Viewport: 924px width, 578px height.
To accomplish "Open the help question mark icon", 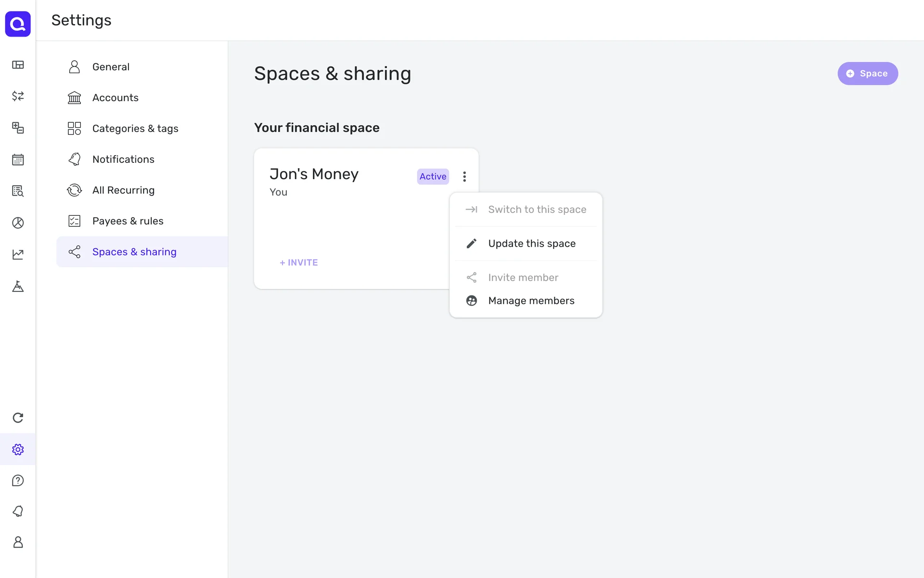I will (18, 480).
